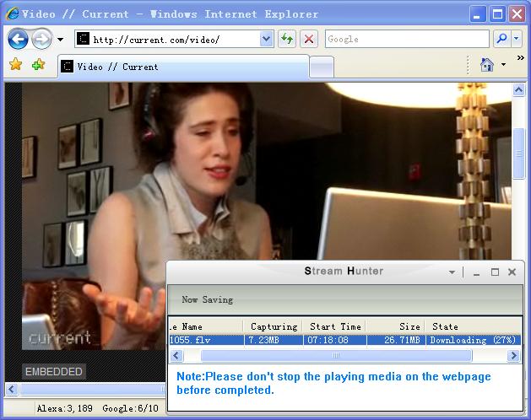Minimize the Stream Hunter window
Screen dimensions: 531x420
[476, 272]
